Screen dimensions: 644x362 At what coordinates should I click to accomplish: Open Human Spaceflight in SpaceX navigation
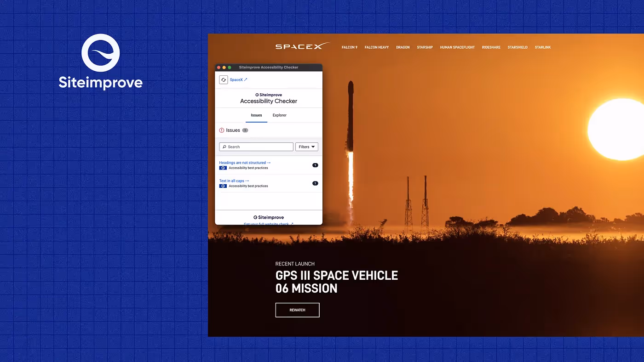[457, 47]
